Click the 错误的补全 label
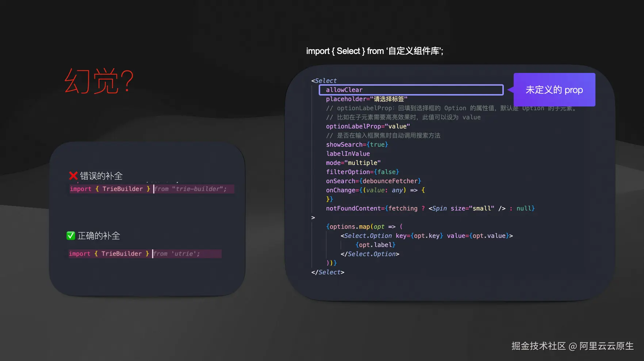 tap(101, 176)
